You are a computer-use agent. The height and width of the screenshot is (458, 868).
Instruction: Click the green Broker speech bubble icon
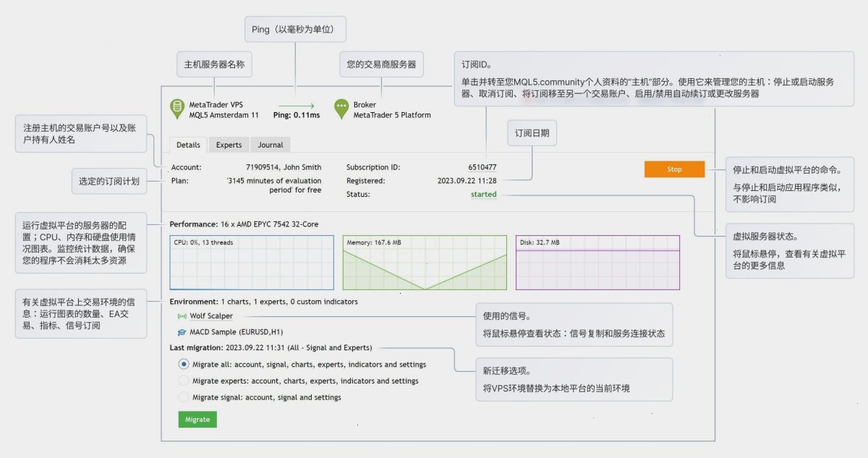point(341,109)
